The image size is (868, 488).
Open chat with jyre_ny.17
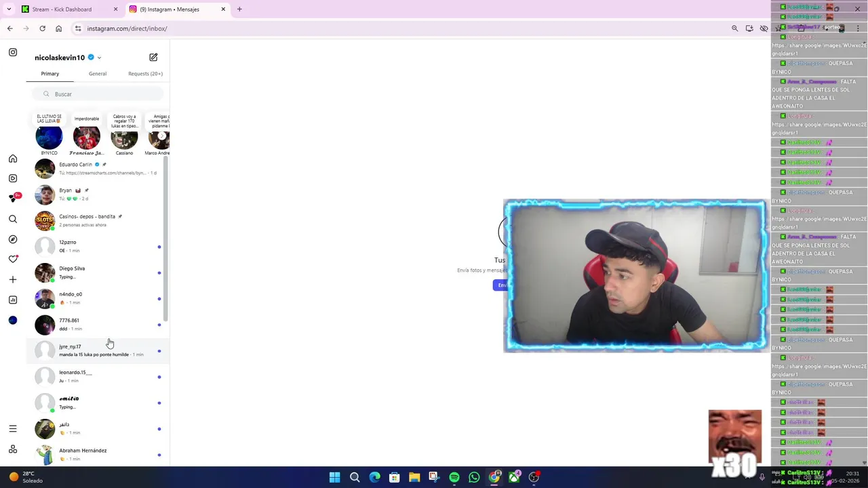click(x=98, y=350)
